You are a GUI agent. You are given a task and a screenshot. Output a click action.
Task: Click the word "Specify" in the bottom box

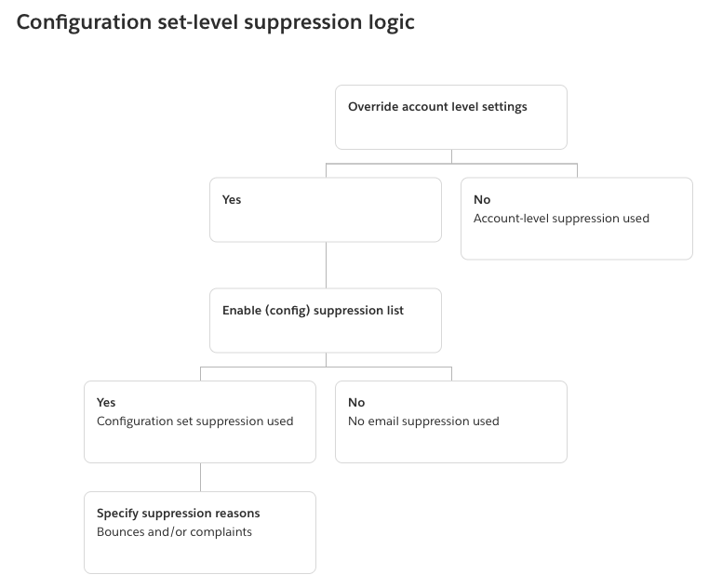click(118, 514)
